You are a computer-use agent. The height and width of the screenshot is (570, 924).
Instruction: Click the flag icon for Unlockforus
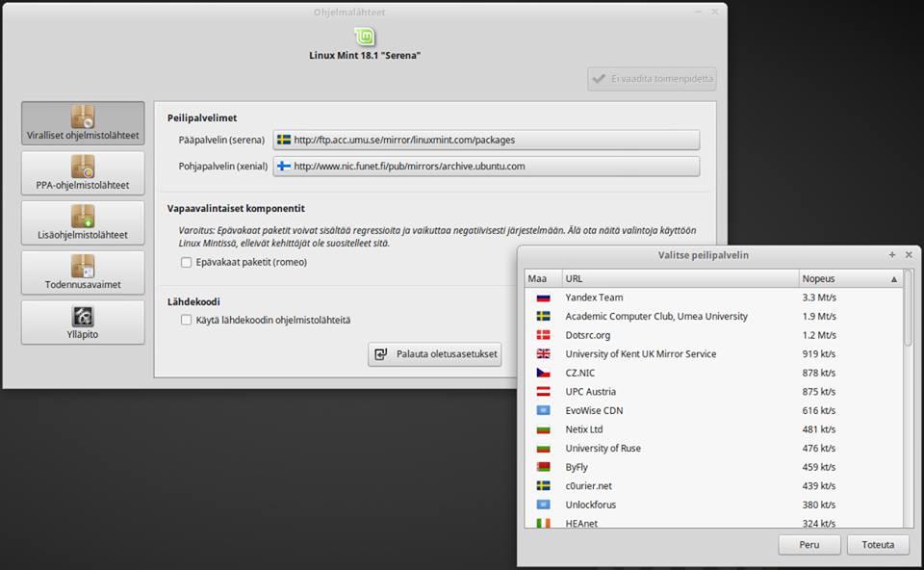point(543,505)
